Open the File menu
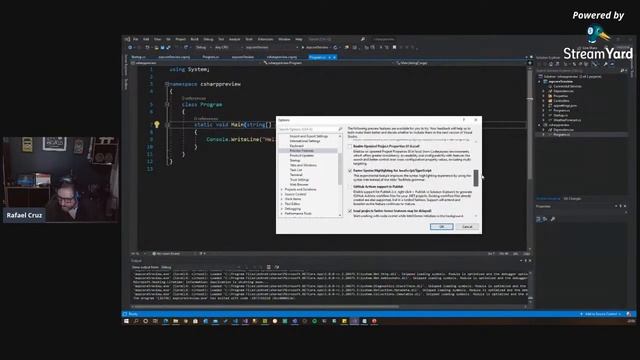The width and height of the screenshot is (640, 360). 136,39
